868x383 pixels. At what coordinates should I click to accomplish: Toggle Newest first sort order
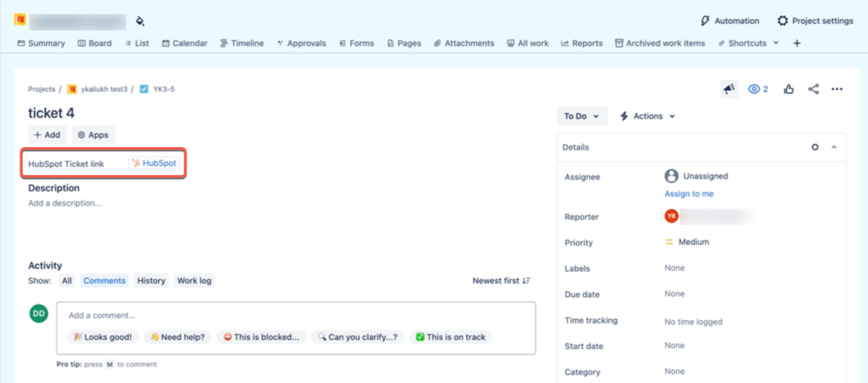pyautogui.click(x=501, y=281)
